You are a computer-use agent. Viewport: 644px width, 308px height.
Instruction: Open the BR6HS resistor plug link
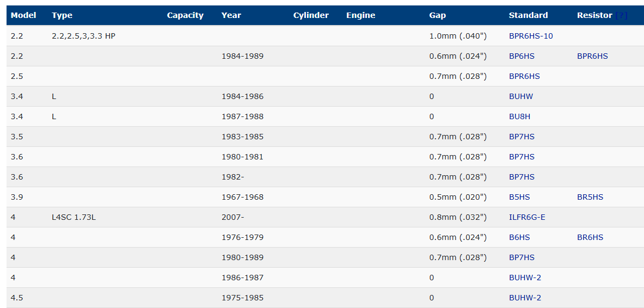pos(590,237)
